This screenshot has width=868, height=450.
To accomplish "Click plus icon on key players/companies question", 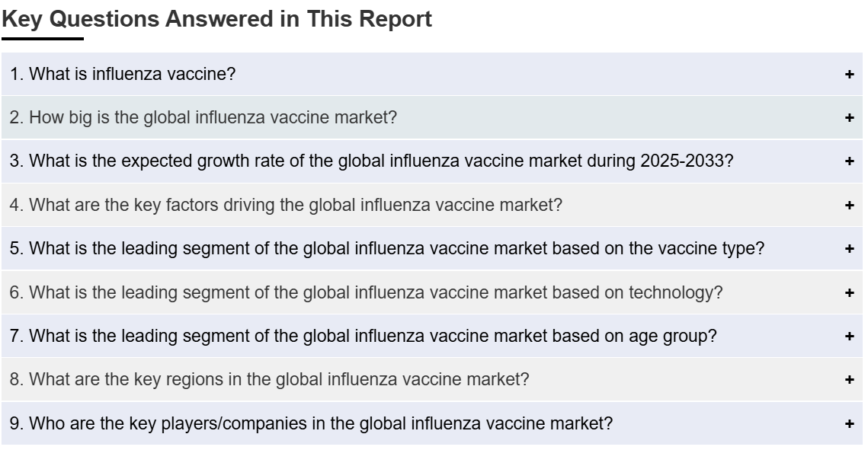I will point(849,424).
